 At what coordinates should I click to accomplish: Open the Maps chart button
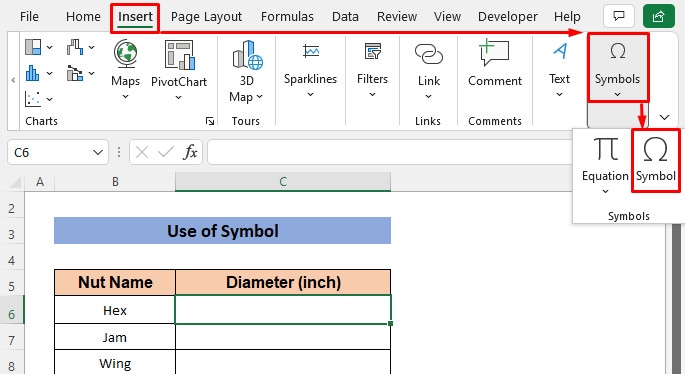125,69
